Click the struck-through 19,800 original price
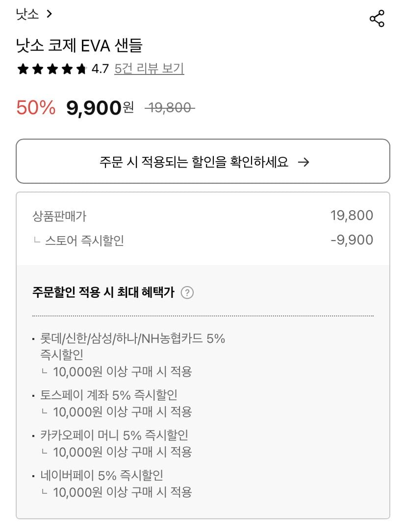 170,108
